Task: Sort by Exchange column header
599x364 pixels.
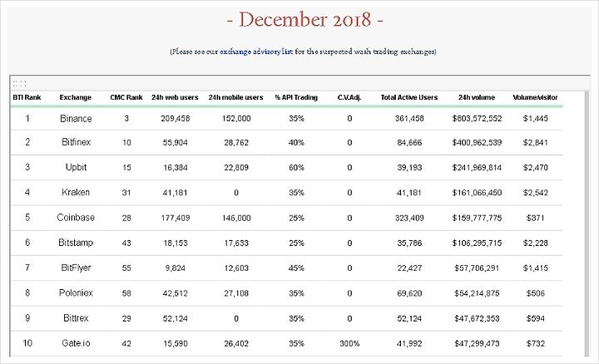Action: (x=75, y=97)
